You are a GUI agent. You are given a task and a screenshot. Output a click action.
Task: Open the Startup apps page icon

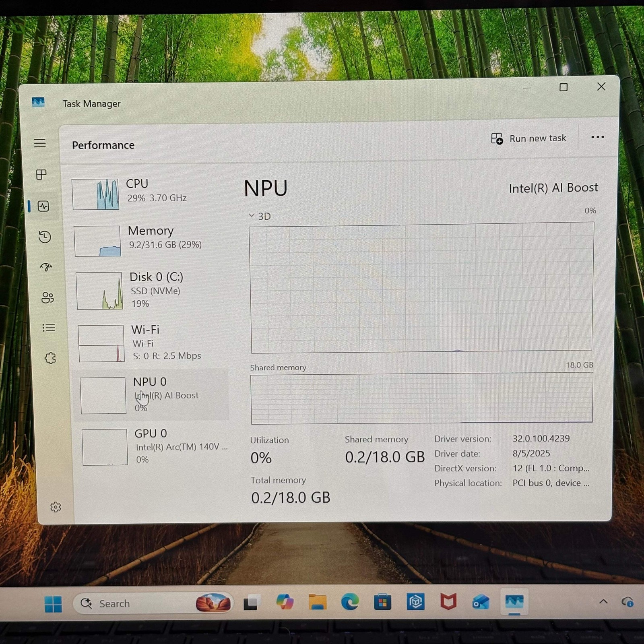[46, 267]
